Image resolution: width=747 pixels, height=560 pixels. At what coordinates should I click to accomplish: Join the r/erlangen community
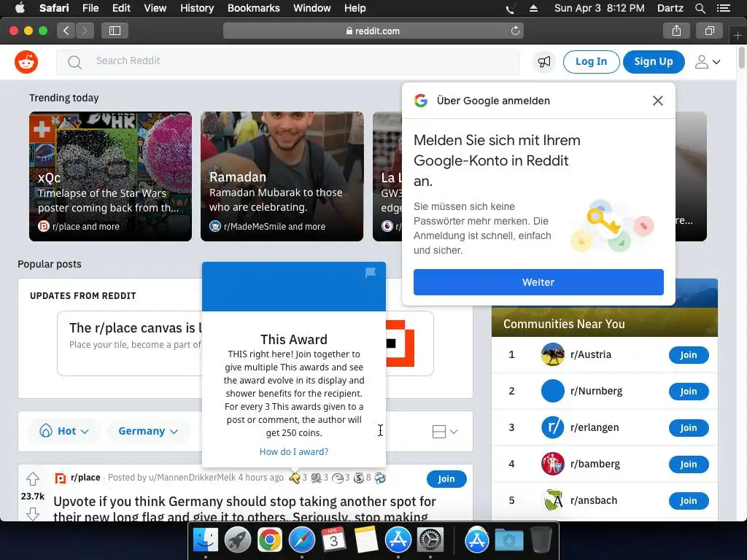(689, 427)
